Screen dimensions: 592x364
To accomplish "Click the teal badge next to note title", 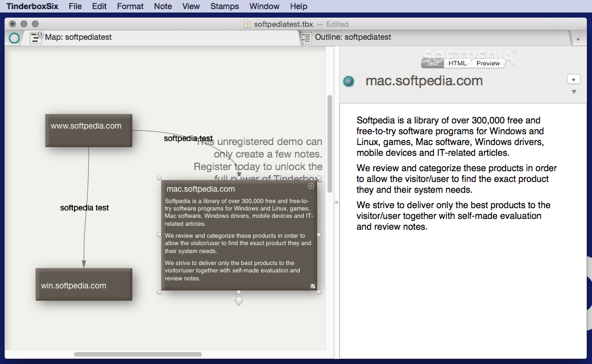I will coord(349,81).
